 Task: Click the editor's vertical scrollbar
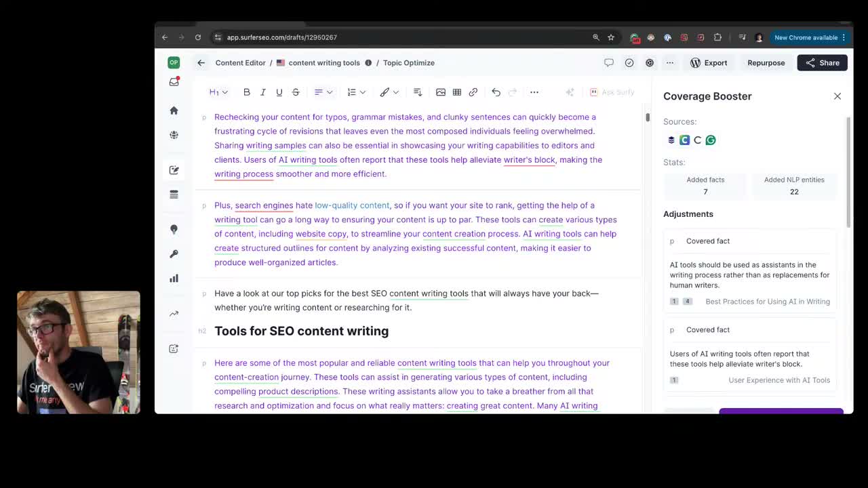coord(648,117)
